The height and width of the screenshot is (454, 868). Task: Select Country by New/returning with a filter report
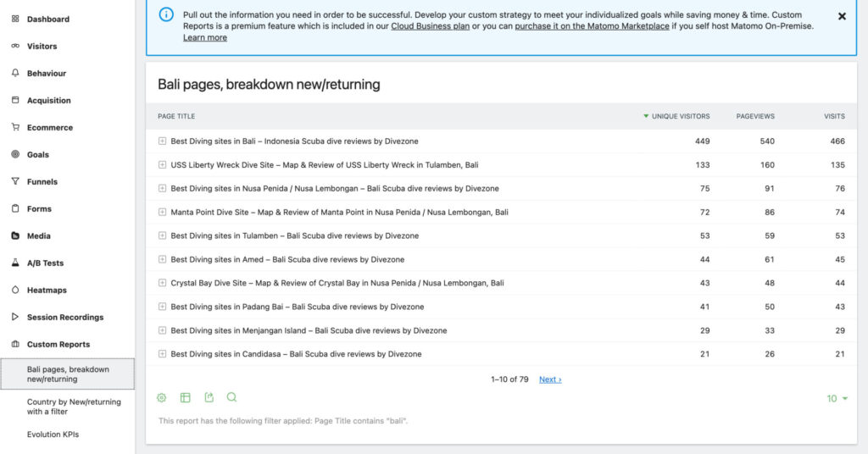[x=74, y=407]
